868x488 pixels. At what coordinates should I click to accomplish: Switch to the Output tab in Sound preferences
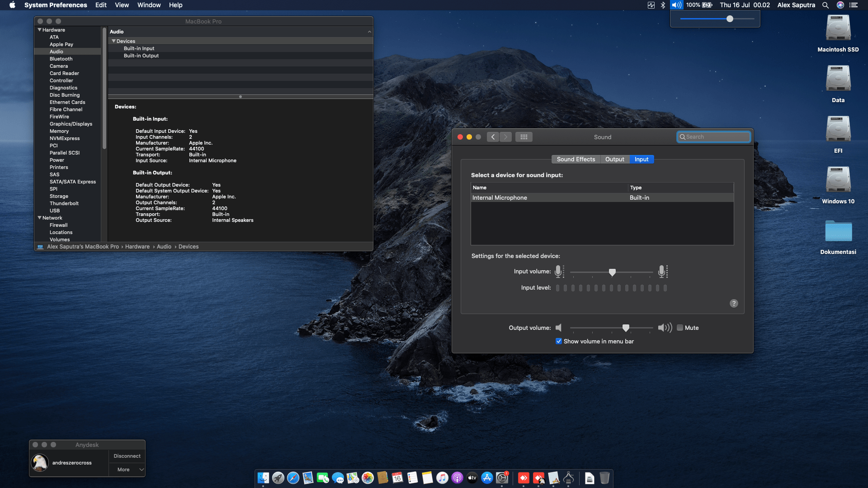tap(614, 159)
